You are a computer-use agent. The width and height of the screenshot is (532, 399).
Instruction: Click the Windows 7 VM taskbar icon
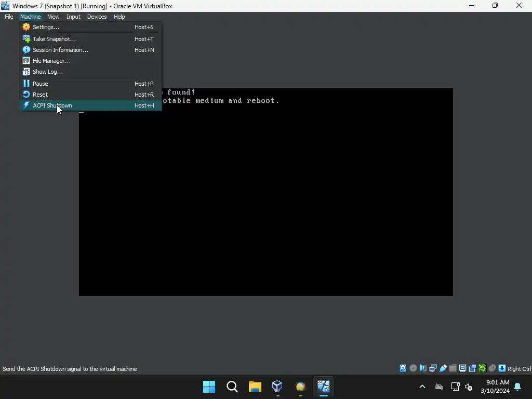coord(323,387)
